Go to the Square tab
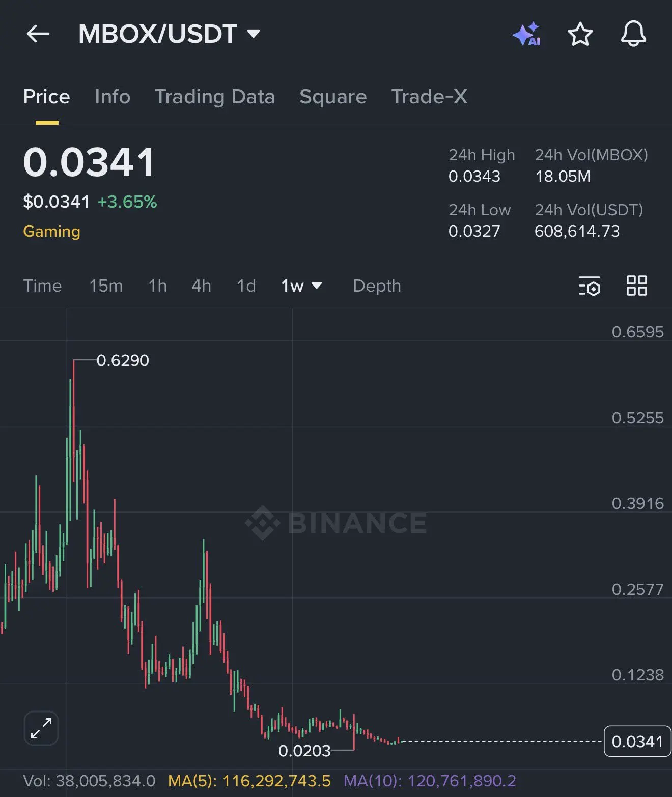Image resolution: width=672 pixels, height=797 pixels. tap(333, 97)
